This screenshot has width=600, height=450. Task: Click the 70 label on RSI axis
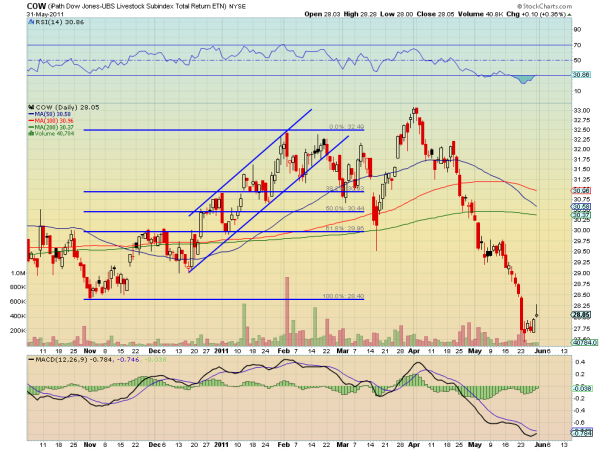(577, 45)
